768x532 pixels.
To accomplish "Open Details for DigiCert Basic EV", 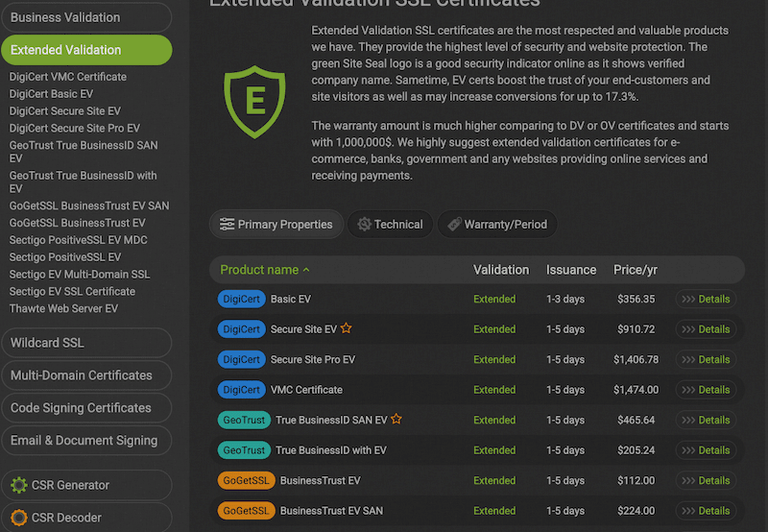I will click(706, 299).
